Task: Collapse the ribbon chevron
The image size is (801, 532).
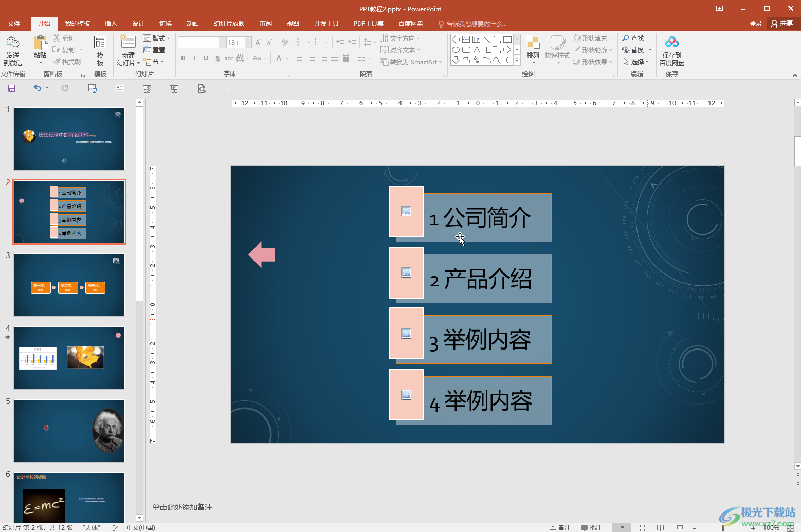Action: click(x=795, y=75)
